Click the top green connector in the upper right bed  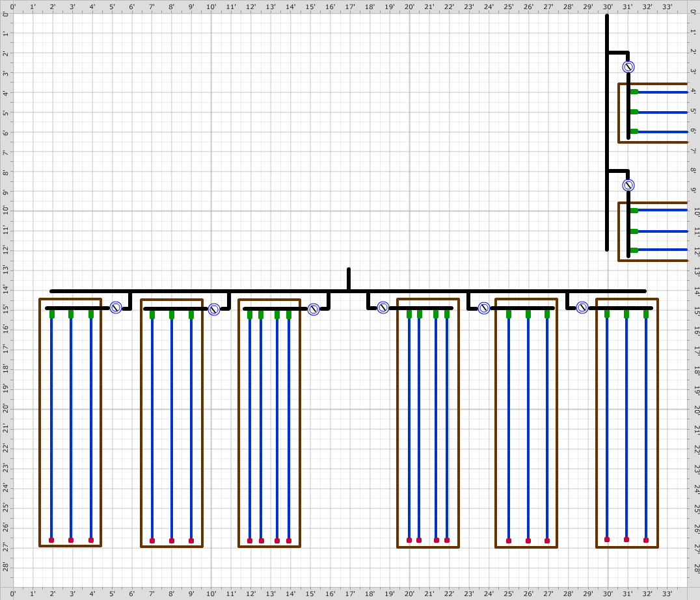click(x=634, y=92)
